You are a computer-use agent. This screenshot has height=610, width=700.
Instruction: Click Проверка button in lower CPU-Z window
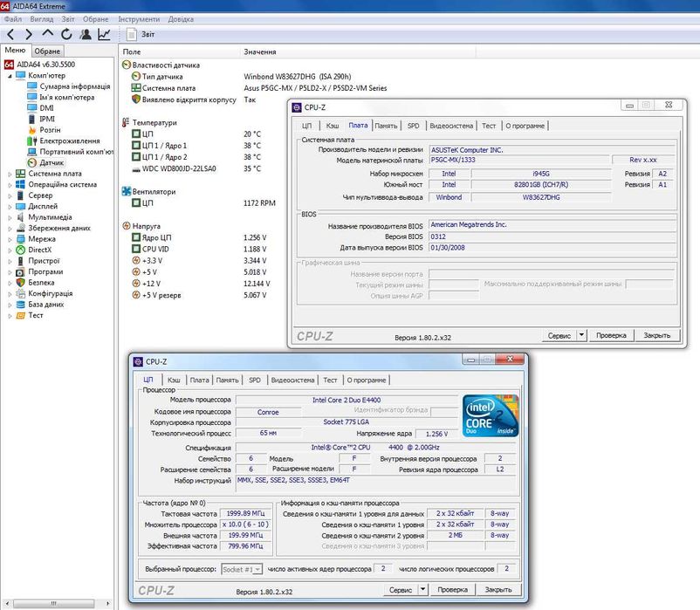click(x=453, y=590)
